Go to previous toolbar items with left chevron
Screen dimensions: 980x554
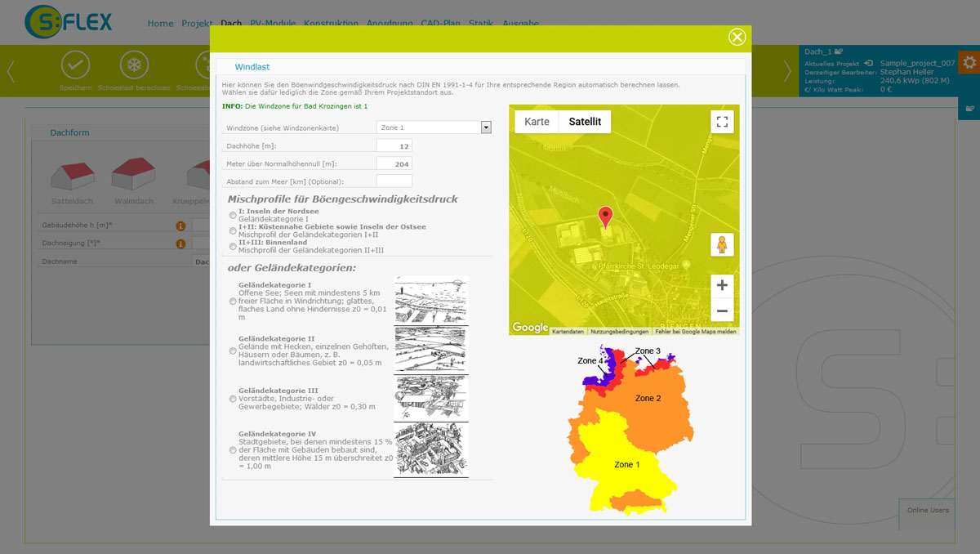pos(11,71)
